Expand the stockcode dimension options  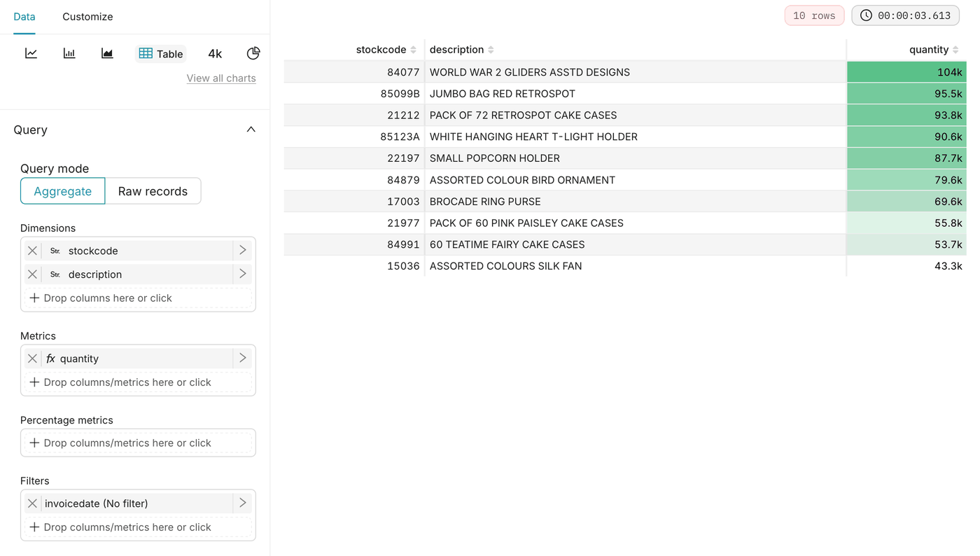(243, 251)
